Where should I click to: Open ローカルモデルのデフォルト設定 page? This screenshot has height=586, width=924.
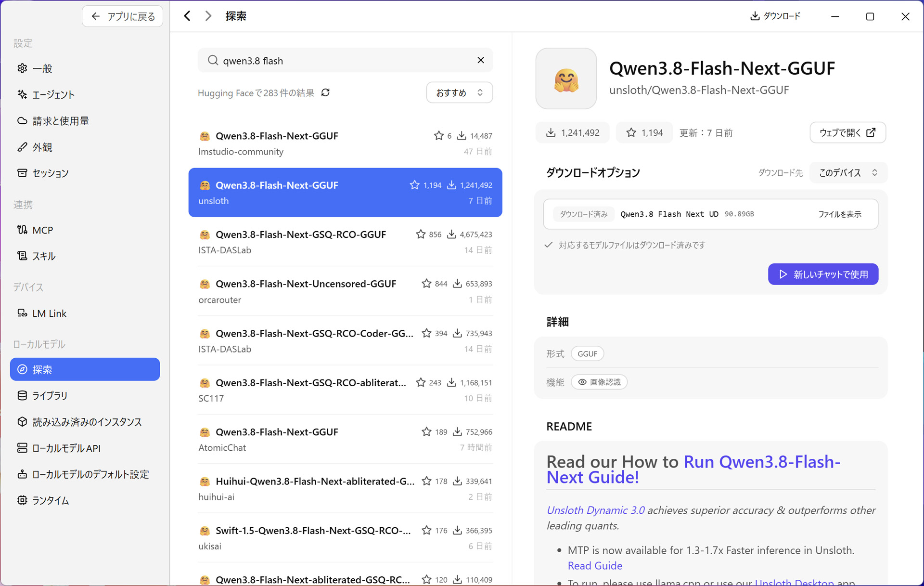pos(85,474)
